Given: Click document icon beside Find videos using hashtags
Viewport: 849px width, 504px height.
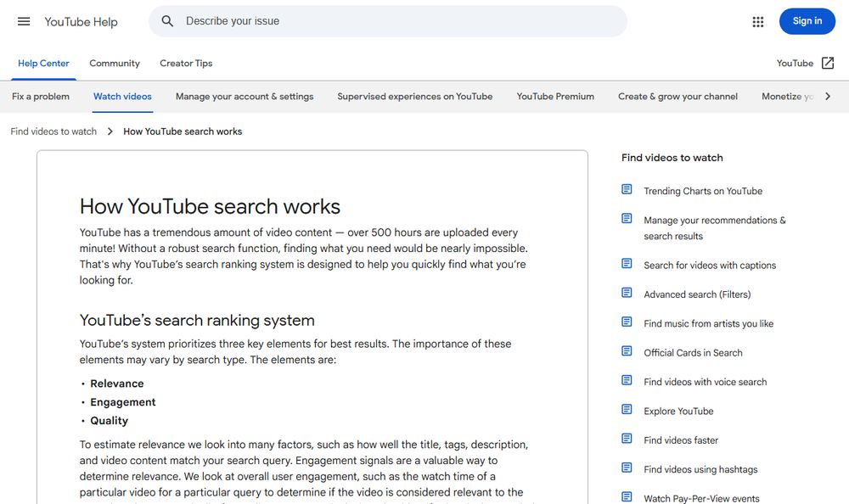Looking at the screenshot, I should coord(627,468).
